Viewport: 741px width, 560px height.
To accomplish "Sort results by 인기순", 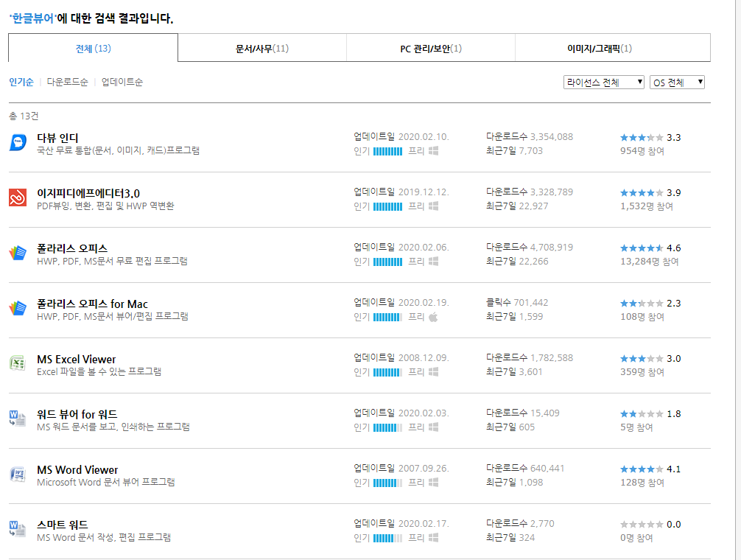I will tap(21, 83).
